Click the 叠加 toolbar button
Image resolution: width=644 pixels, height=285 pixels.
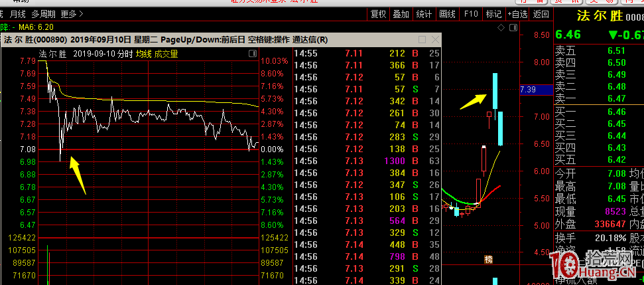tap(401, 14)
